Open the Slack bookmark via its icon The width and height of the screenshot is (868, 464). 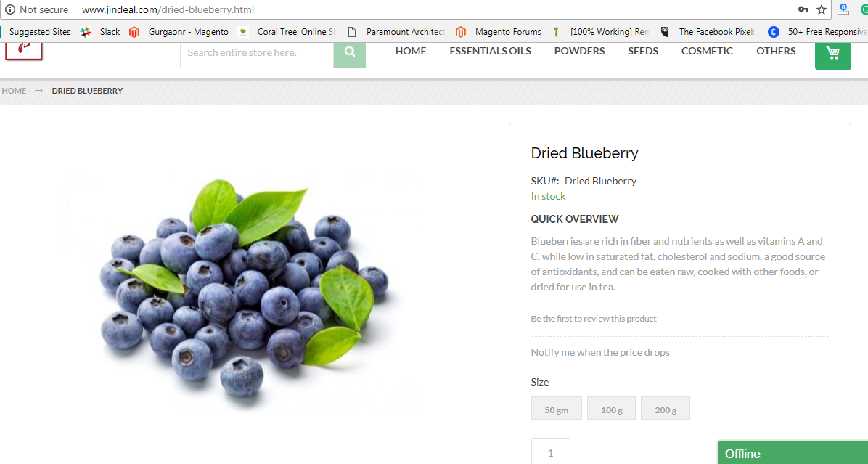click(x=86, y=32)
